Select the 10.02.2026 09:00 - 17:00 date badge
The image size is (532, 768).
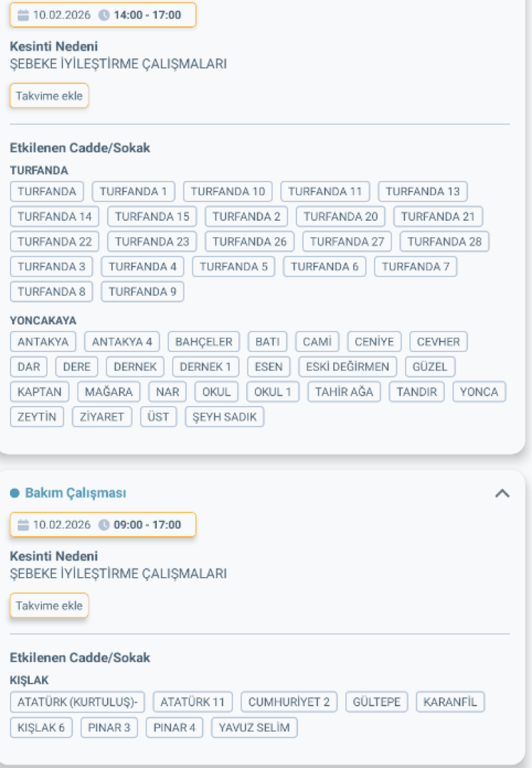coord(103,525)
